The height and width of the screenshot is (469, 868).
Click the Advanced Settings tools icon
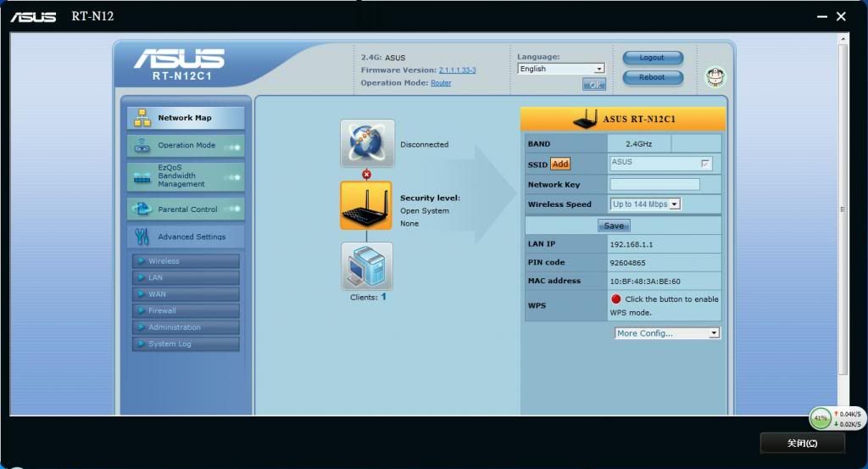[x=142, y=237]
